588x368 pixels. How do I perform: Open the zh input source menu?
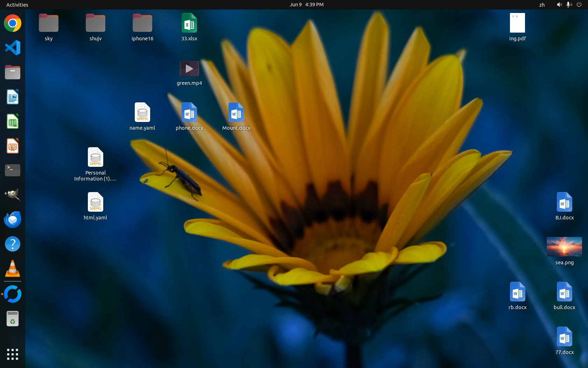542,5
